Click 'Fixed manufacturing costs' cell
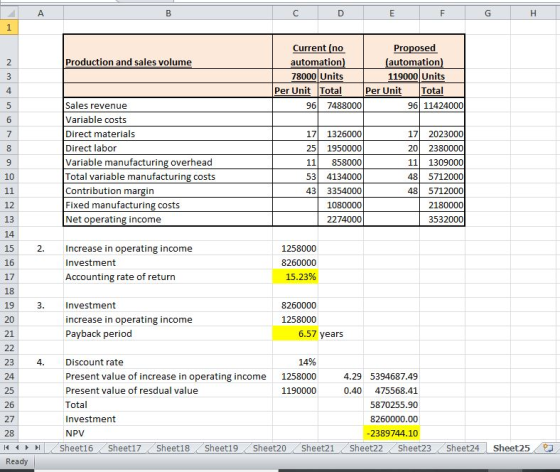Image resolution: width=560 pixels, height=472 pixels. [168, 205]
